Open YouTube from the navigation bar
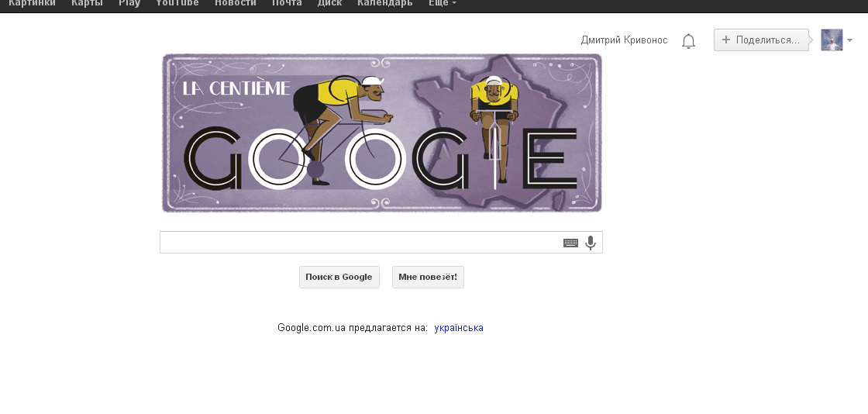Screen dimensions: 868x414 pyautogui.click(x=177, y=3)
